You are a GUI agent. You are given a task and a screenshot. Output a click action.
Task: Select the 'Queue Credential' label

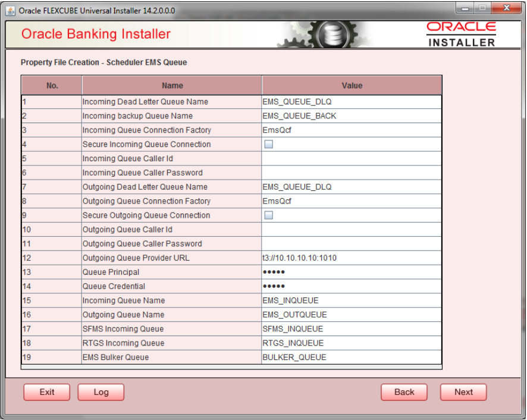pyautogui.click(x=114, y=286)
